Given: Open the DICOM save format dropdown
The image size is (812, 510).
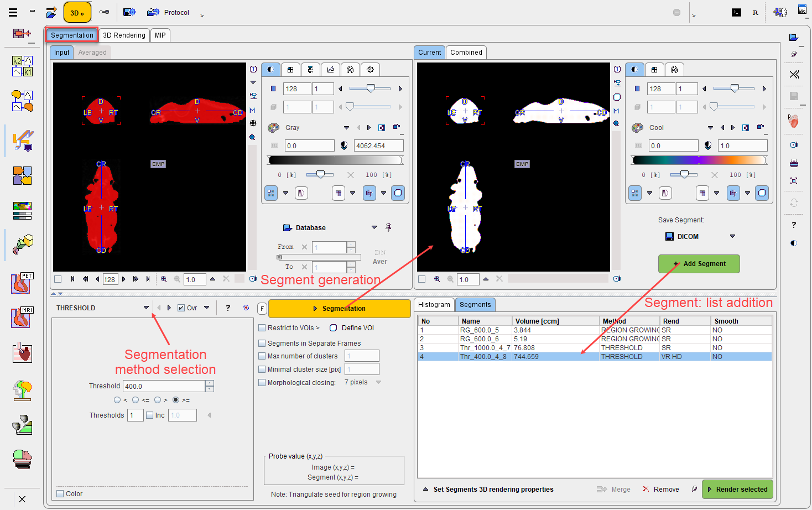Looking at the screenshot, I should pyautogui.click(x=732, y=236).
